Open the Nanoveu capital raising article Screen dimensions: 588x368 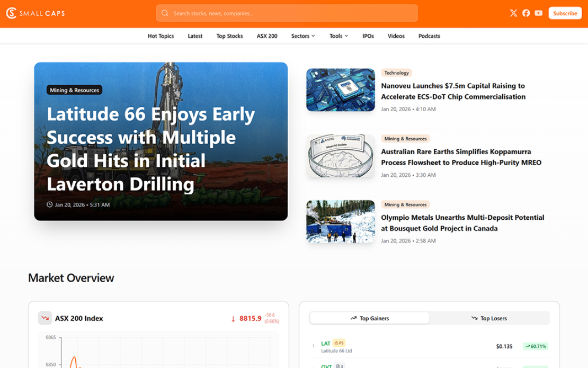[x=453, y=91]
